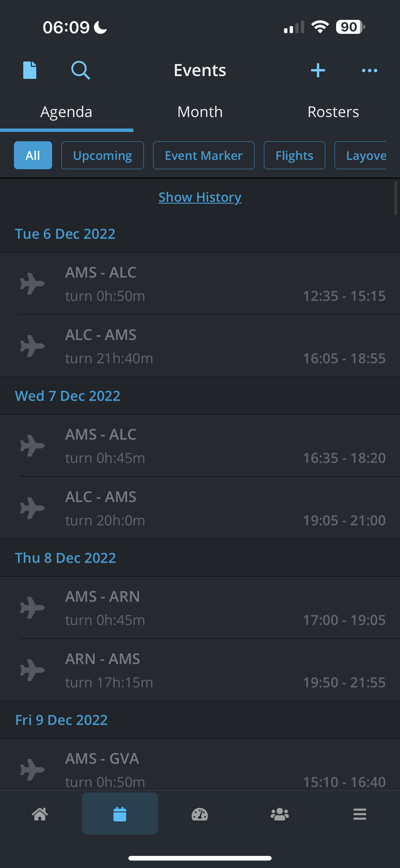Image resolution: width=400 pixels, height=868 pixels.
Task: Open the AMS - ARN flight entry
Action: pyautogui.click(x=209, y=608)
